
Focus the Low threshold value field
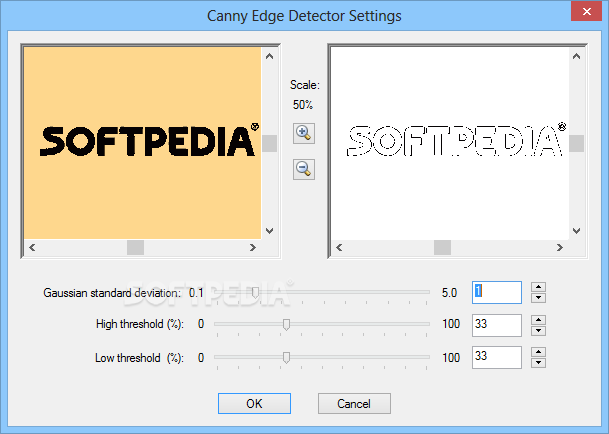pos(497,357)
